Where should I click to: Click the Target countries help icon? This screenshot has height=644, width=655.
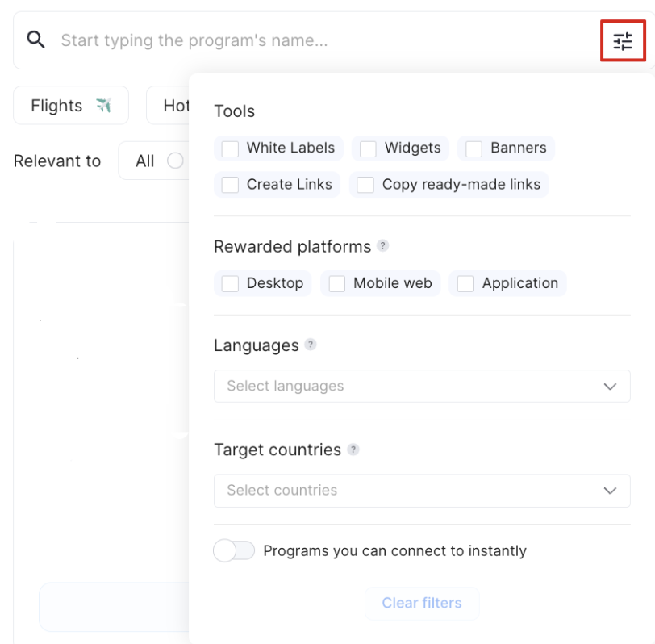click(353, 450)
